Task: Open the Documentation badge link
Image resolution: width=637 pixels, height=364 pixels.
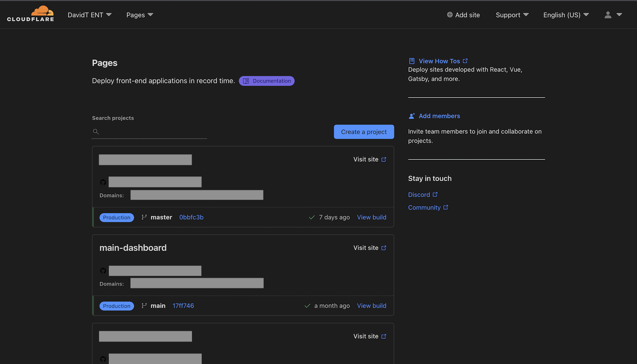Action: (267, 81)
